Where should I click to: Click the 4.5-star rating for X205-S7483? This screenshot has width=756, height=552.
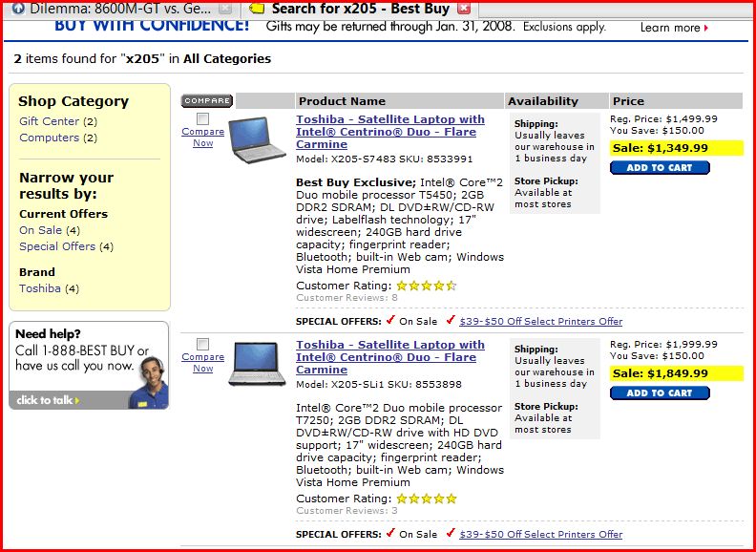427,286
